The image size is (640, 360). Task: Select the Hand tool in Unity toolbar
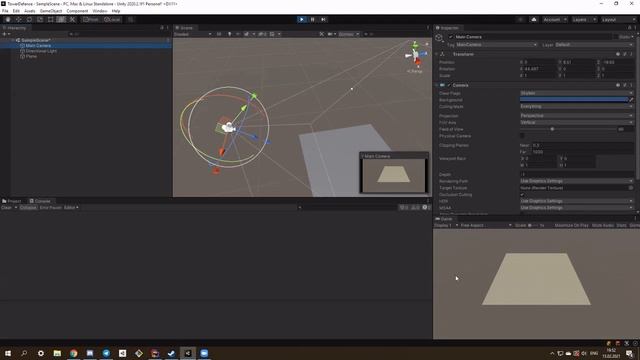8,19
